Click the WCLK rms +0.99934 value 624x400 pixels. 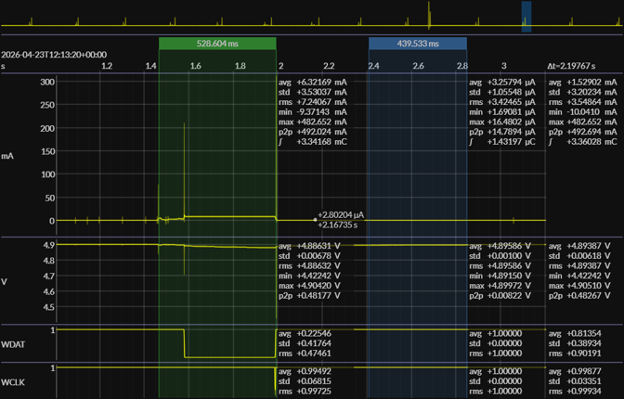575,391
